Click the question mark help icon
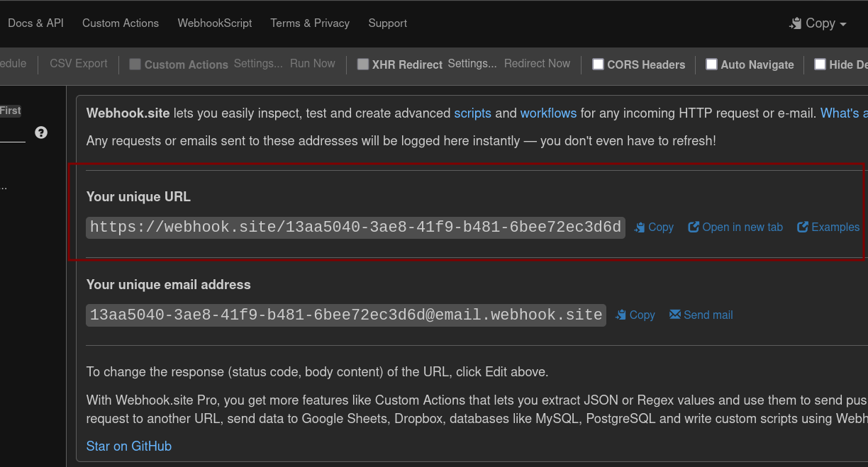 click(x=41, y=133)
